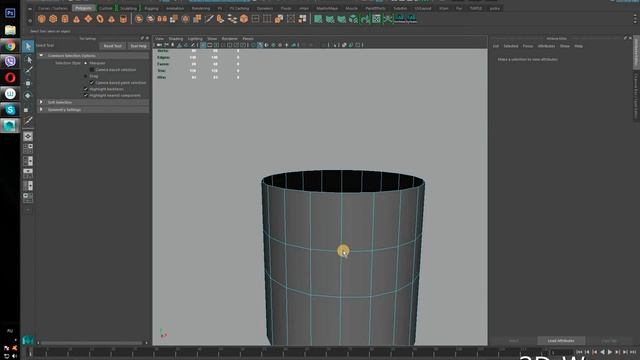Click the Combine shelf icon
Viewport: 640px width, 360px height.
[x=139, y=19]
